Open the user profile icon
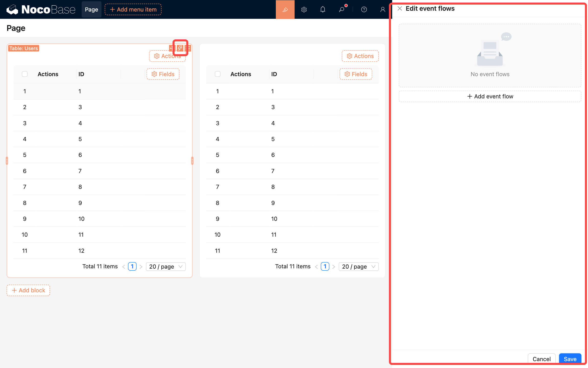The height and width of the screenshot is (368, 588). click(383, 9)
